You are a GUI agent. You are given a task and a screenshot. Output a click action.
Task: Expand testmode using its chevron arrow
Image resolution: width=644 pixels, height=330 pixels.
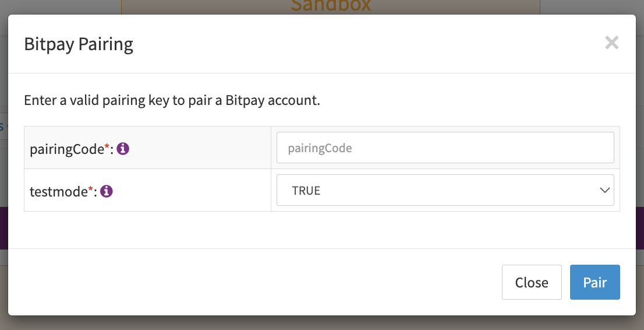tap(604, 191)
